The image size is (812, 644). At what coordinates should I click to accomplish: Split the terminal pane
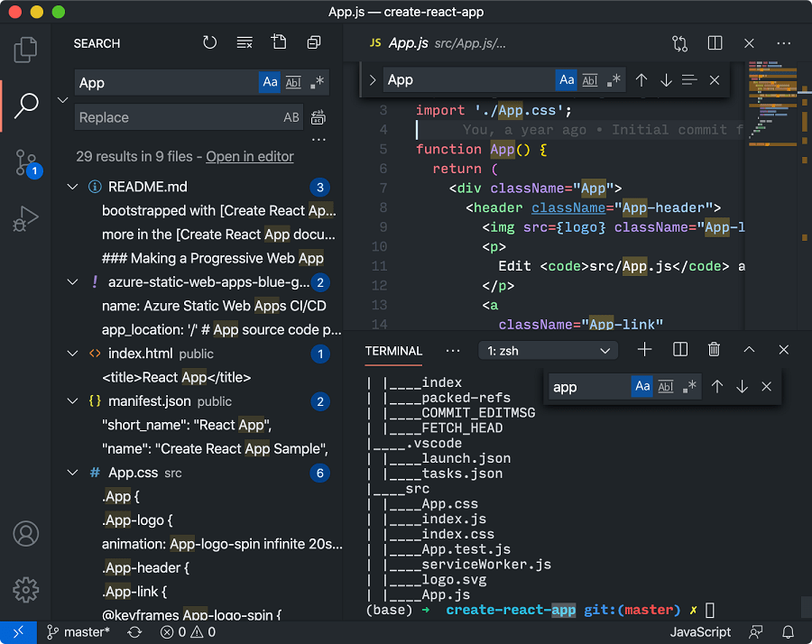click(679, 349)
